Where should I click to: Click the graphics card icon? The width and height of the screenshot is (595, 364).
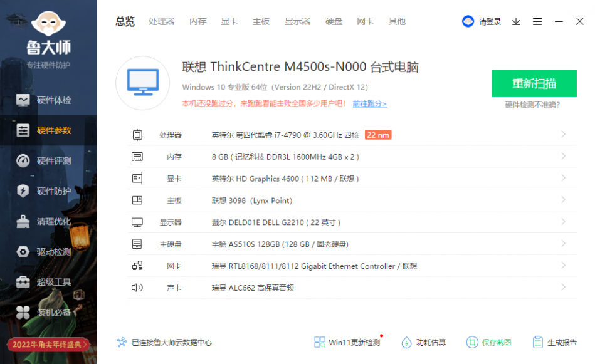(137, 179)
